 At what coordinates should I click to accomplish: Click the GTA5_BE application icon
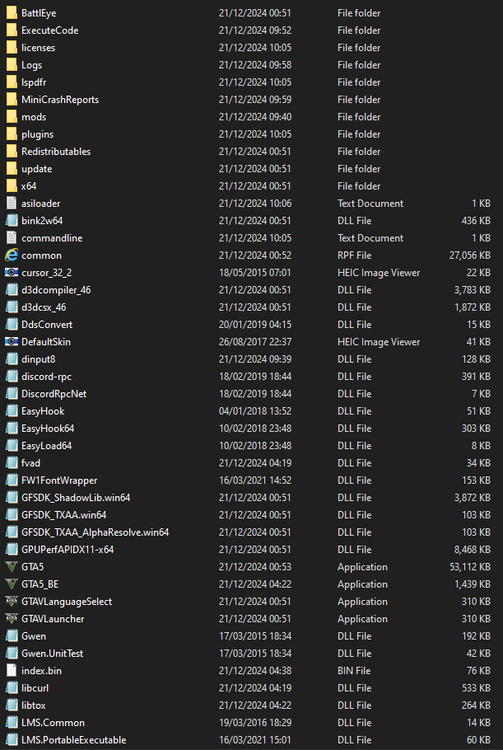(11, 584)
